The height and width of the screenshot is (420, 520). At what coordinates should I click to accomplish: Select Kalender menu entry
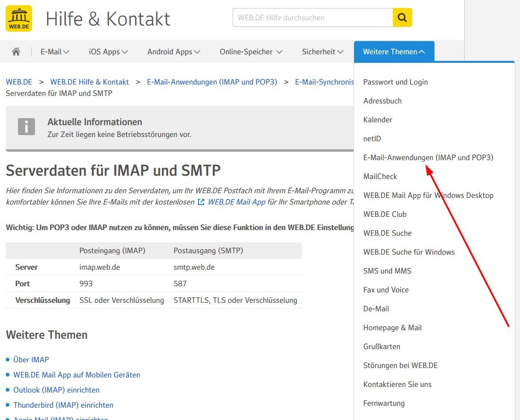(378, 120)
